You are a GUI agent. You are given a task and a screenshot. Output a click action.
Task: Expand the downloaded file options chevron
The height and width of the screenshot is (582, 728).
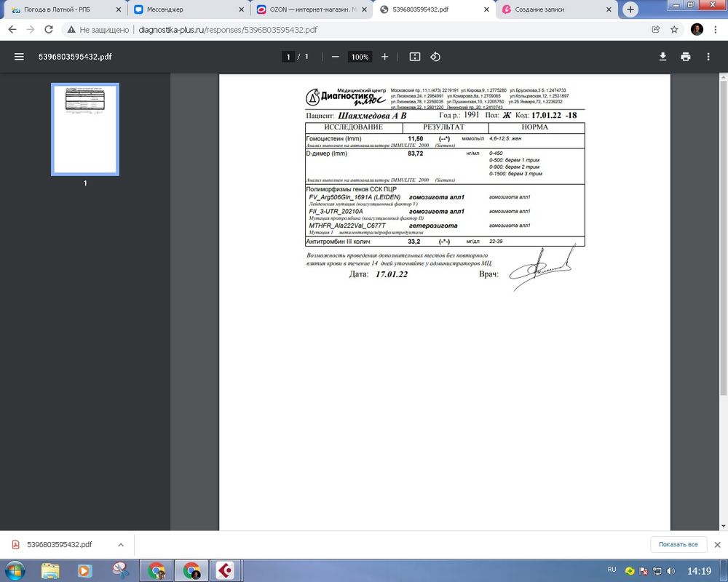point(121,544)
